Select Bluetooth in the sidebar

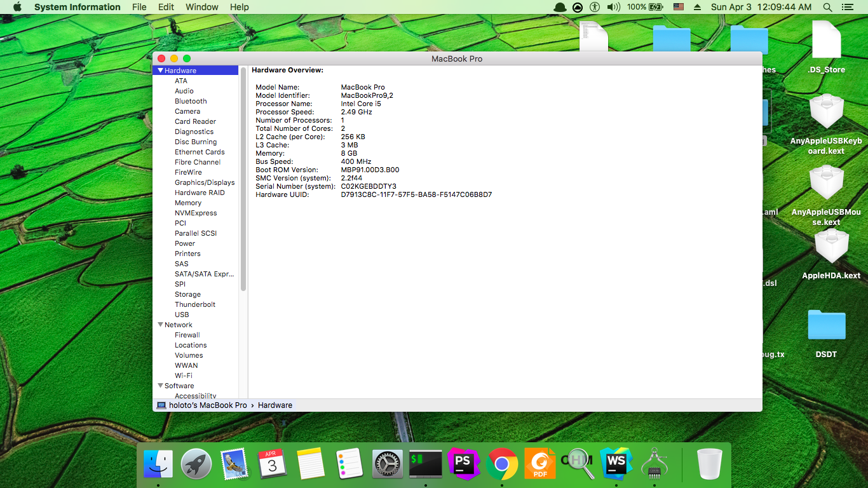[191, 101]
